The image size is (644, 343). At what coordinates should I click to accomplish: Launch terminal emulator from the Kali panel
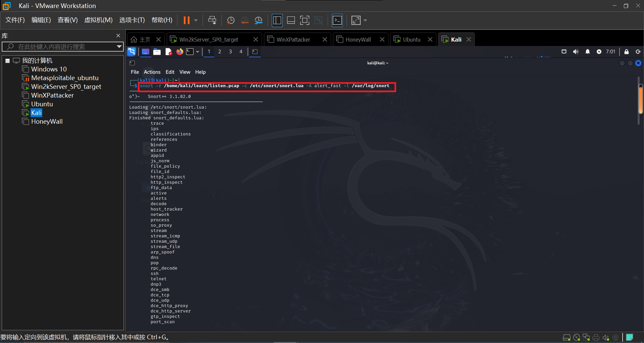click(190, 52)
